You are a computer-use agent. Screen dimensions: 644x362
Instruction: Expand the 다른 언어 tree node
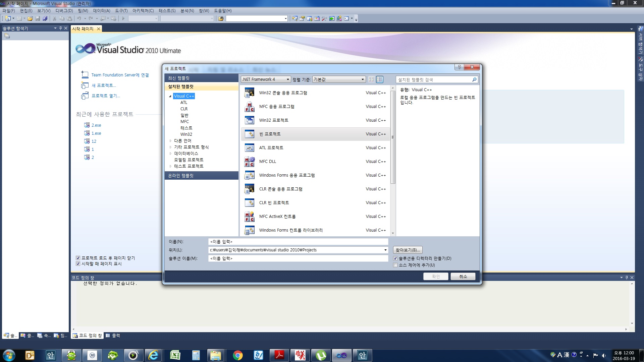[170, 141]
